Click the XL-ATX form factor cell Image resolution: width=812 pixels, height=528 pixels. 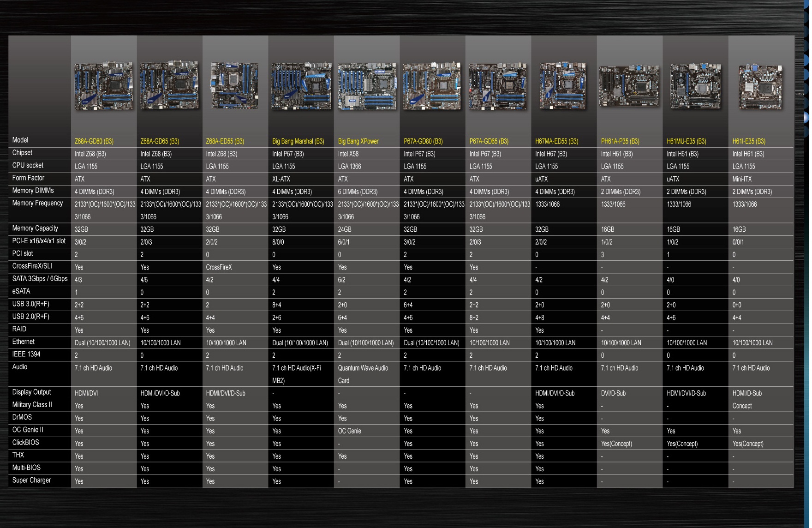click(x=281, y=179)
